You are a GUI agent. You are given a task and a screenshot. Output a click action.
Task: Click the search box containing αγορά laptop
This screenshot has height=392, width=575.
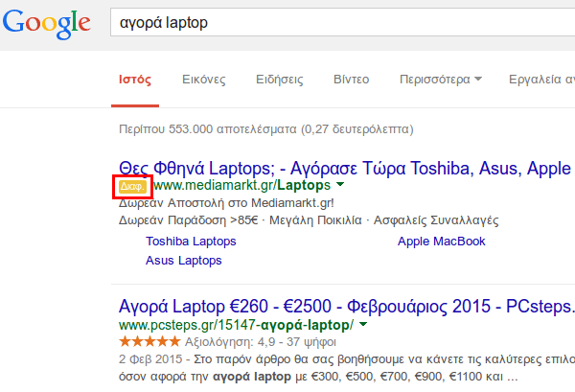click(342, 22)
